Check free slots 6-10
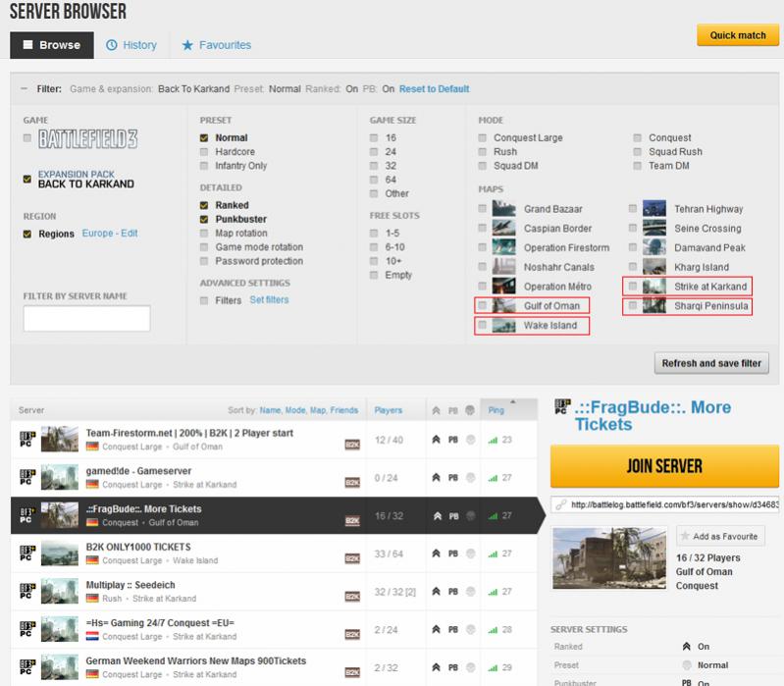The image size is (784, 686). click(374, 247)
